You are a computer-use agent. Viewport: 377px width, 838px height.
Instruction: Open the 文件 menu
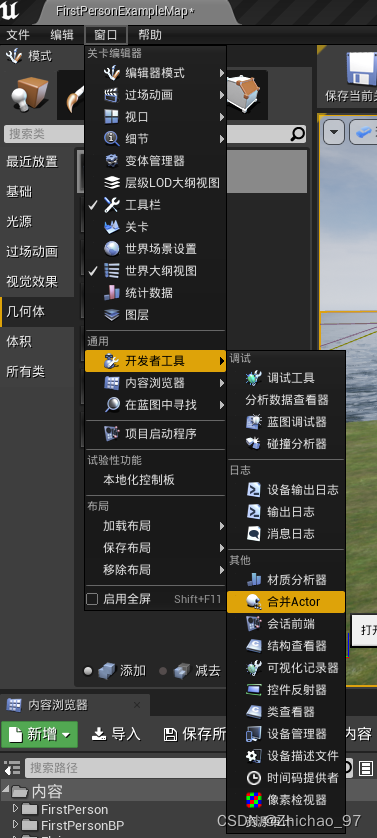pyautogui.click(x=18, y=35)
